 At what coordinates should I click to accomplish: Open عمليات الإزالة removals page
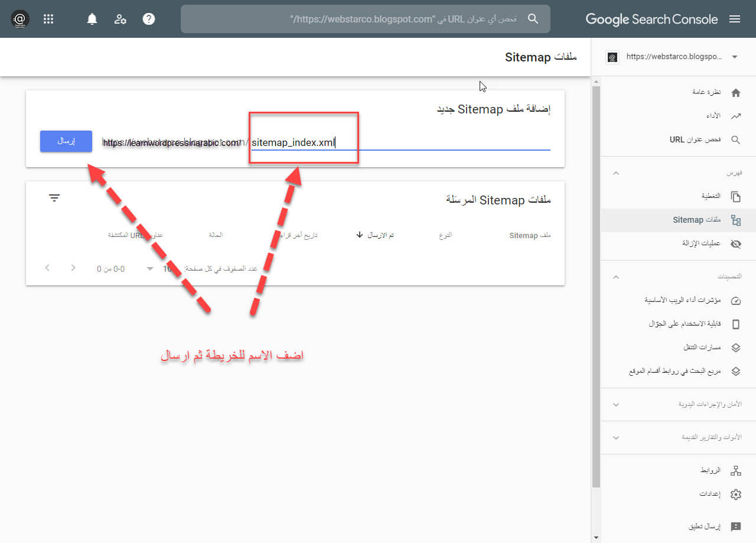(678, 243)
